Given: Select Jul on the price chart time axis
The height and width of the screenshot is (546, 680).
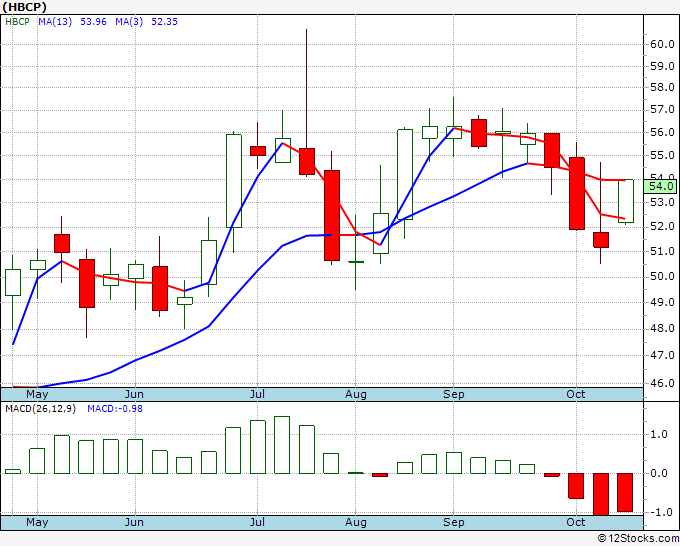Looking at the screenshot, I should [x=258, y=395].
